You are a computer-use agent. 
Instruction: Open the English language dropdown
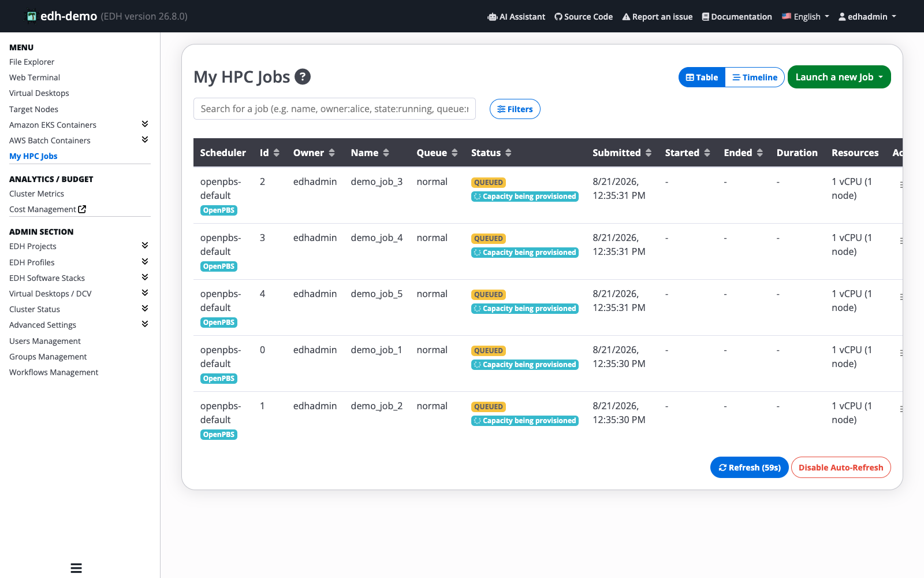806,17
